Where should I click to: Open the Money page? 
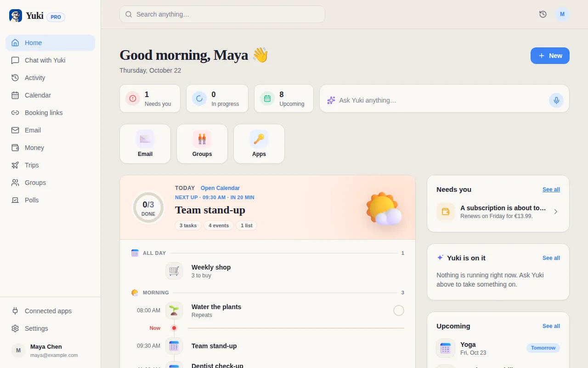click(x=51, y=148)
